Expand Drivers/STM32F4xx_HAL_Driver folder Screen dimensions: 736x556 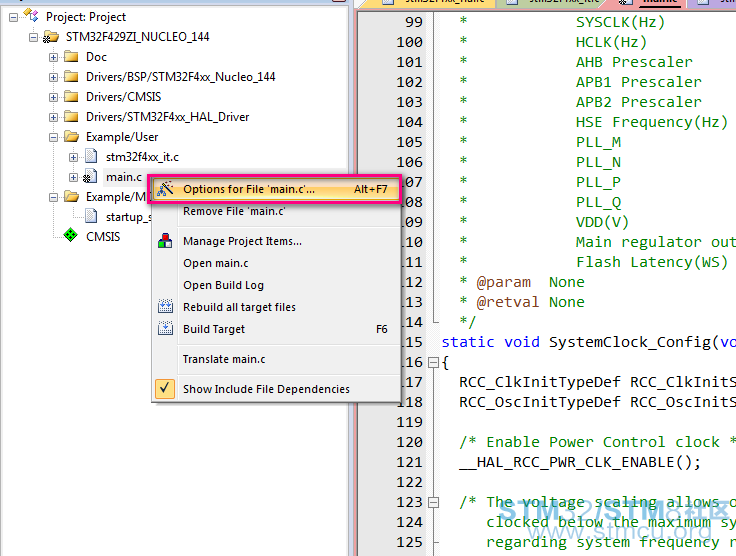coord(54,117)
